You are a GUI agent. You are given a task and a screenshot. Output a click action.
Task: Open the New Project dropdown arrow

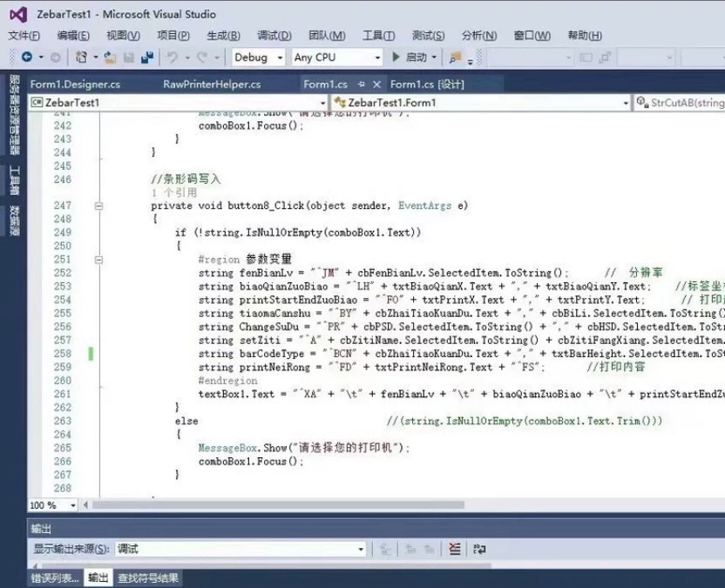coord(96,57)
